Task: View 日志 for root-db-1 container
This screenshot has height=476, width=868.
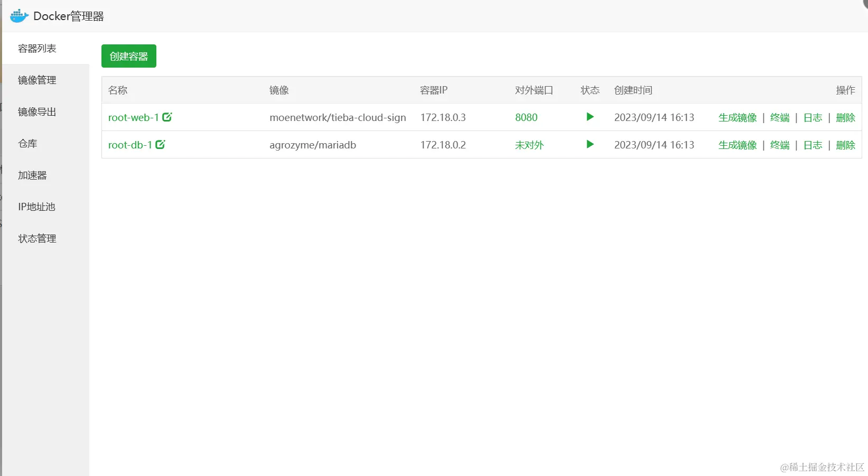Action: coord(813,145)
